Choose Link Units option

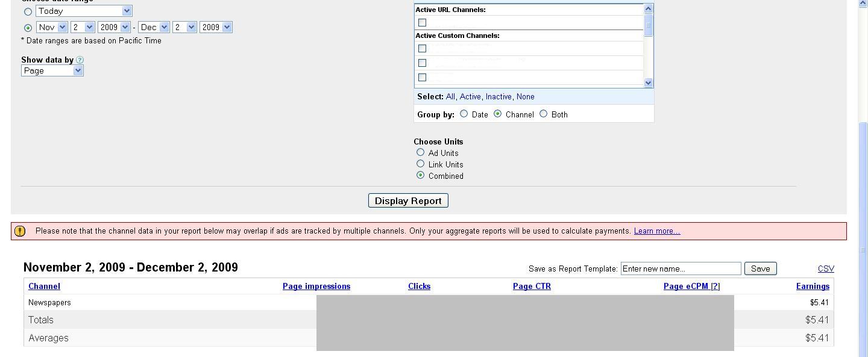[421, 164]
